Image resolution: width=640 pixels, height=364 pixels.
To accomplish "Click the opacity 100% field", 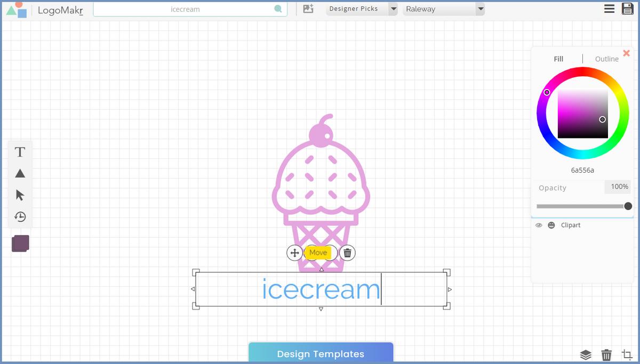I will [618, 187].
